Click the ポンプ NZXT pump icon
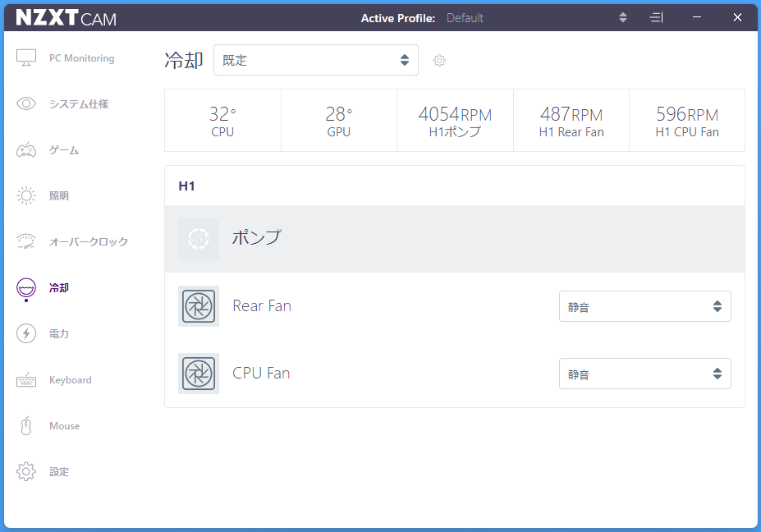Screen dimensions: 761x532 pos(199,239)
